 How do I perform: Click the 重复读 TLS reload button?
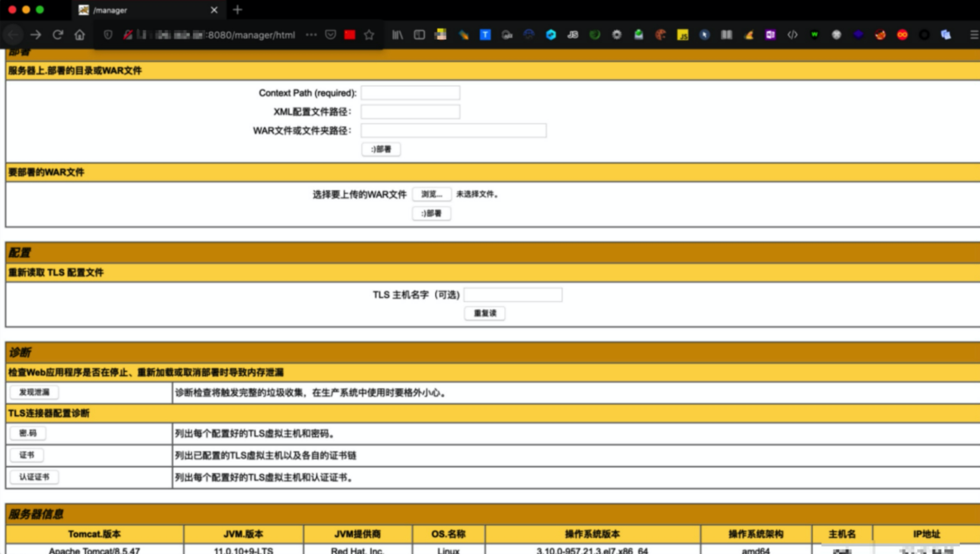click(x=484, y=313)
